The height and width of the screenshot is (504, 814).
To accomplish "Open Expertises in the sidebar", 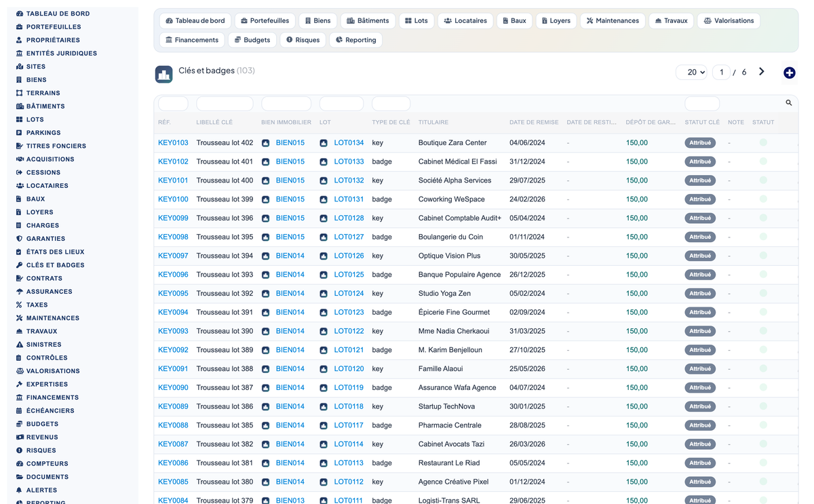I will [x=42, y=385].
